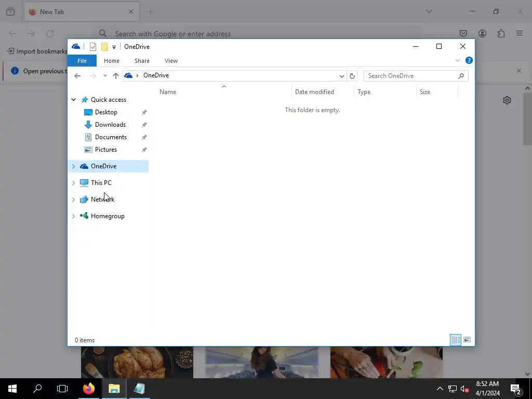
Task: Open Firefox Pocket save icon
Action: click(x=463, y=33)
